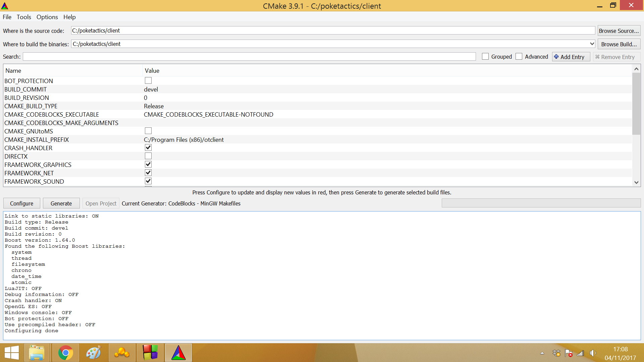This screenshot has height=362, width=644.
Task: Select the BUILD_COMMIT value devel
Action: pyautogui.click(x=151, y=89)
